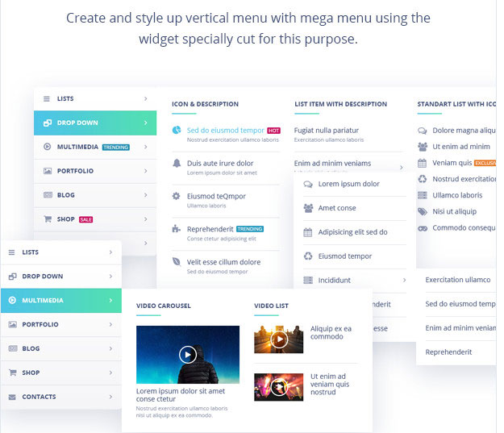The width and height of the screenshot is (504, 433).
Task: Click the HOT badge
Action: (273, 131)
